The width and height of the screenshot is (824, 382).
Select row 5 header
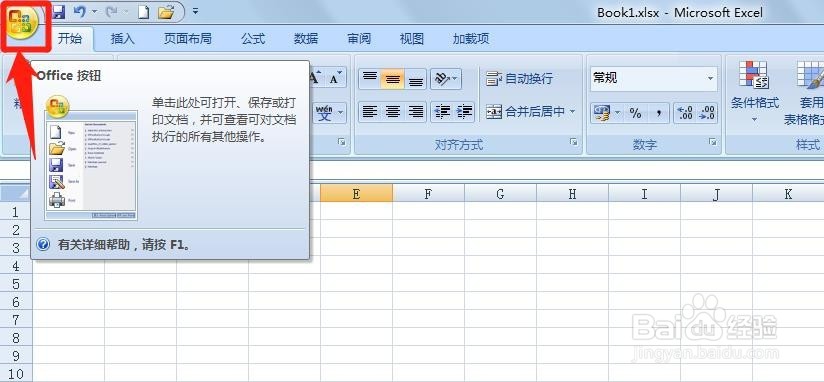pyautogui.click(x=16, y=284)
